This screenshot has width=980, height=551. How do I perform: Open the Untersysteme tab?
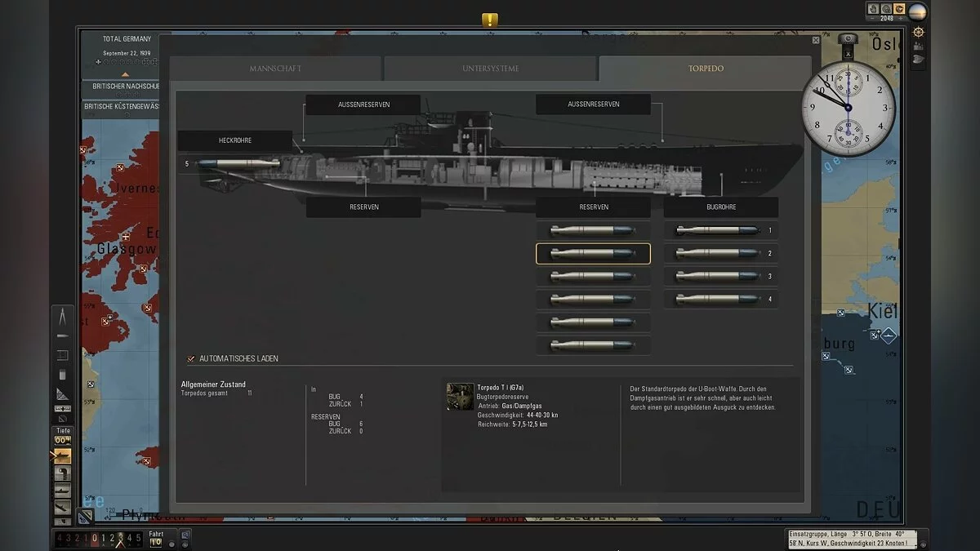pos(490,69)
